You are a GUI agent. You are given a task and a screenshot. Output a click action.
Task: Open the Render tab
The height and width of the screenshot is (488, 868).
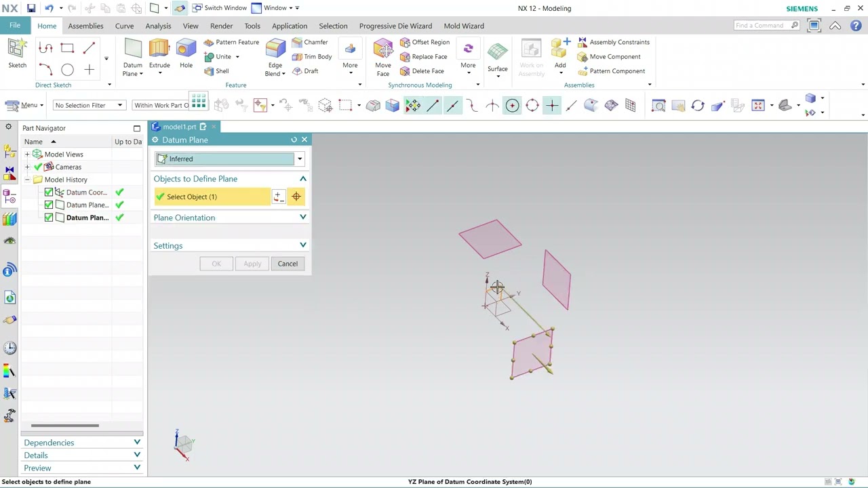(221, 26)
